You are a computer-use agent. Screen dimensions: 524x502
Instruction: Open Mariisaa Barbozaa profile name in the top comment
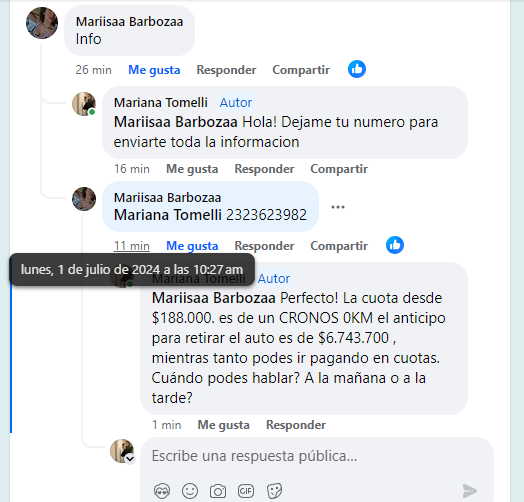coord(129,22)
